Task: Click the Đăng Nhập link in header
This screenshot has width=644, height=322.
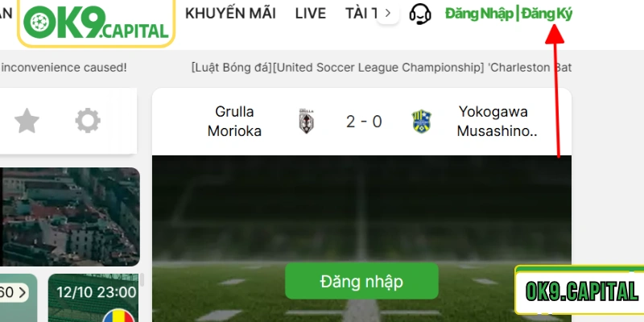Action: coord(479,14)
